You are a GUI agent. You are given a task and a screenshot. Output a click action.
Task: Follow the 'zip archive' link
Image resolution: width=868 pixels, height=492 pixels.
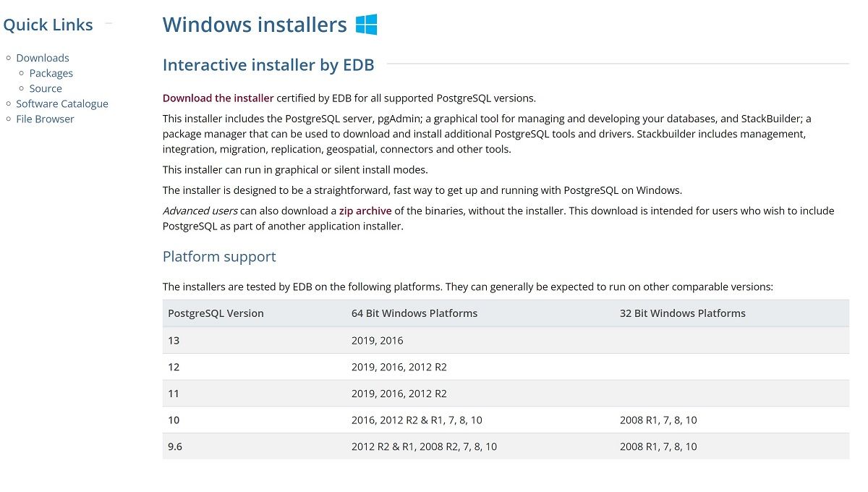(365, 211)
